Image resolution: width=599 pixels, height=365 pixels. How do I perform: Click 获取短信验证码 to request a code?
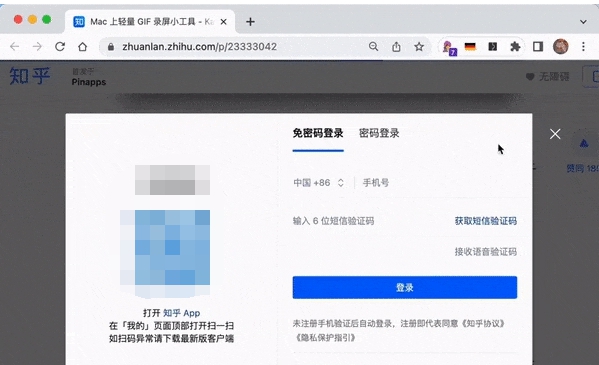click(x=486, y=221)
